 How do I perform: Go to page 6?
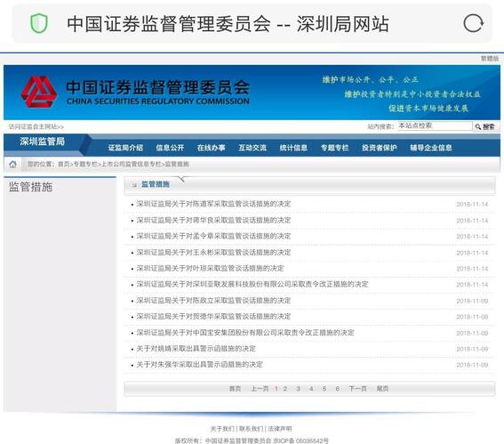pyautogui.click(x=338, y=389)
